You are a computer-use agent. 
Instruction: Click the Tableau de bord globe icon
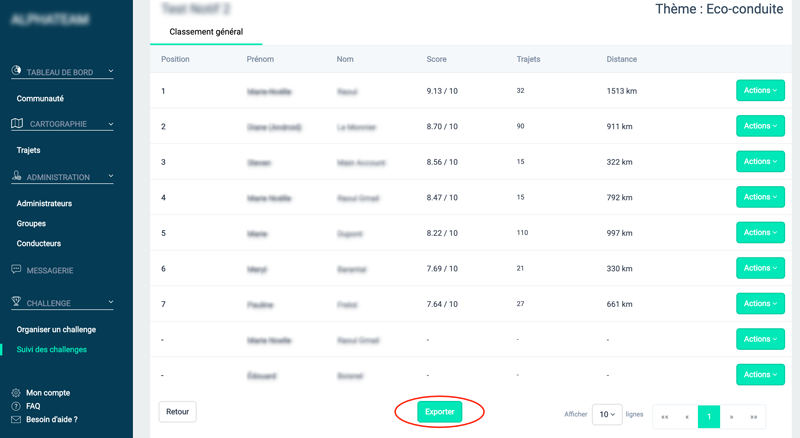click(x=17, y=71)
